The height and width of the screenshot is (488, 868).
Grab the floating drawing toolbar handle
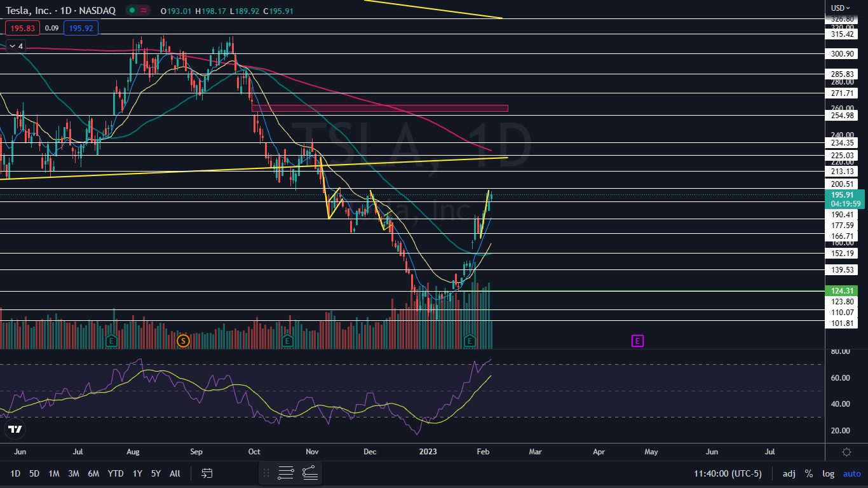pos(266,473)
